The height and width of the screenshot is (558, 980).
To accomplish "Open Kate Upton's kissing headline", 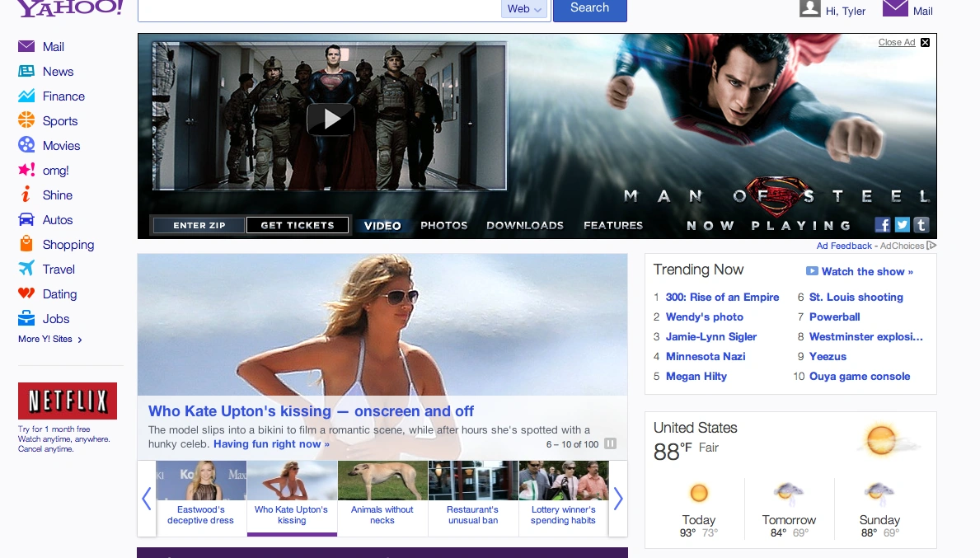I will [311, 410].
